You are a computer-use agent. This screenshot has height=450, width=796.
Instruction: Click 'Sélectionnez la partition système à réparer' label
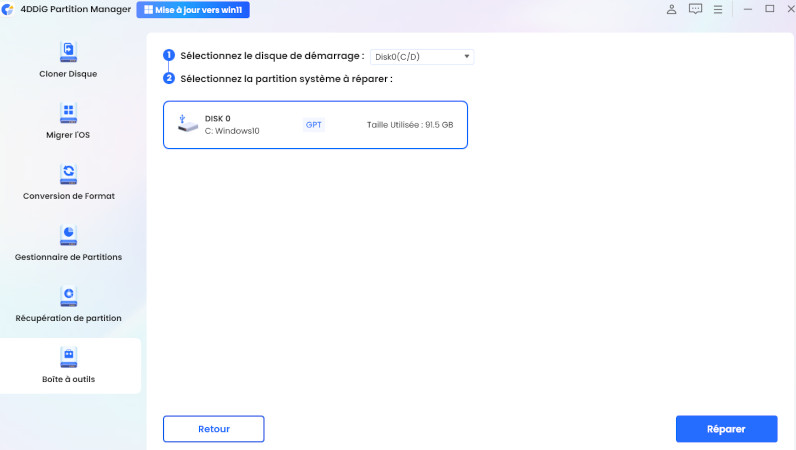coord(286,79)
